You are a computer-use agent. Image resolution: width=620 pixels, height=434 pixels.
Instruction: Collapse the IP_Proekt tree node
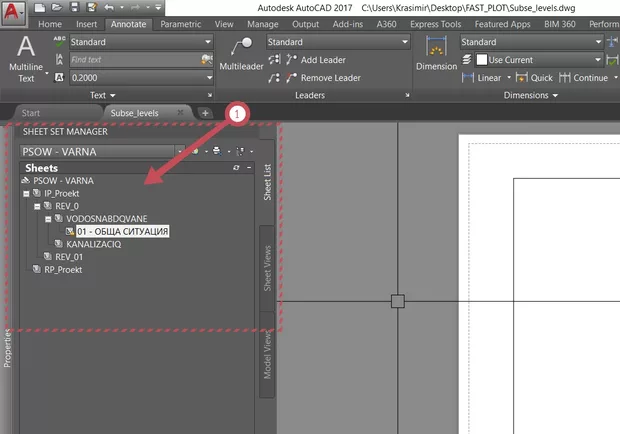click(x=26, y=193)
